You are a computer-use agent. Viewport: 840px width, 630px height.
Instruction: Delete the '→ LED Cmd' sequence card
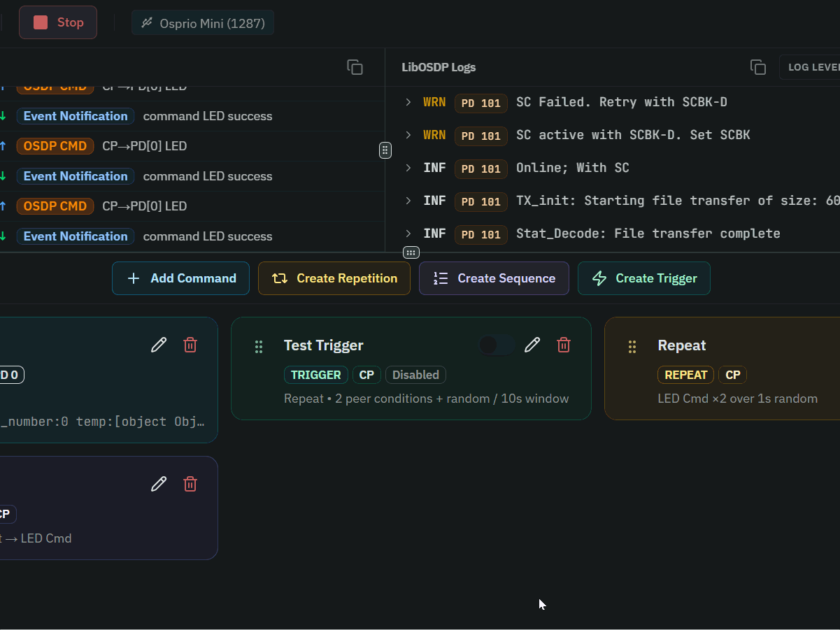coord(190,484)
